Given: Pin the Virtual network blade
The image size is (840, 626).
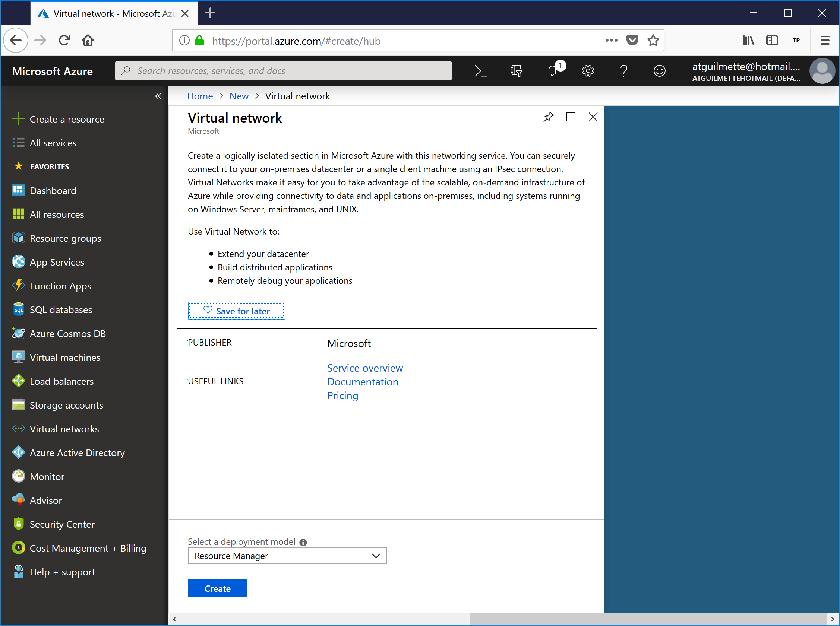Looking at the screenshot, I should 548,117.
